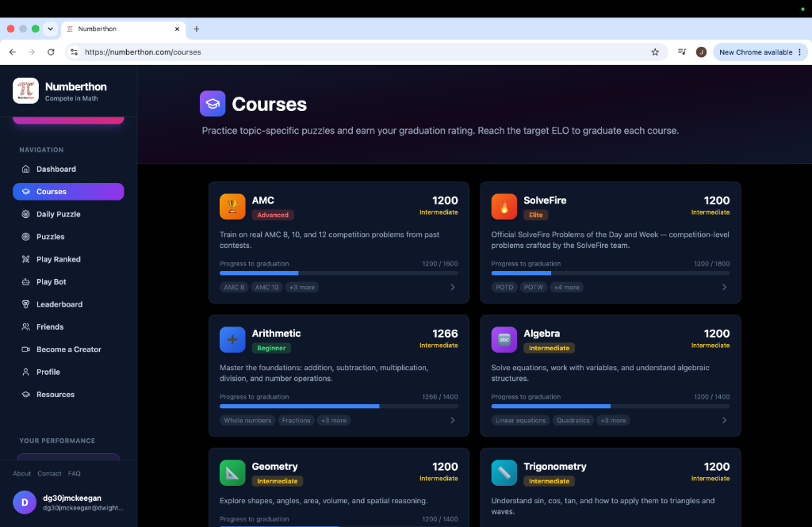Open the SolveFire course chevron arrow
Screen dimensions: 812x527
[x=725, y=288]
